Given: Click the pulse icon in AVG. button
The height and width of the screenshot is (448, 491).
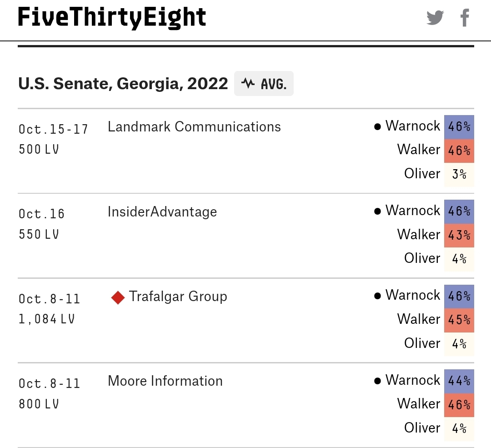Looking at the screenshot, I should (248, 83).
